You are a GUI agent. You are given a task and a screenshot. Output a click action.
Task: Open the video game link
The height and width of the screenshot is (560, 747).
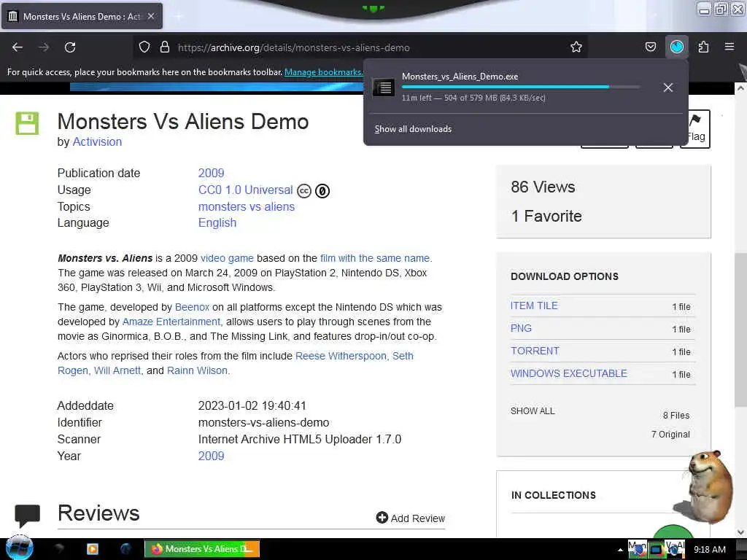(228, 258)
